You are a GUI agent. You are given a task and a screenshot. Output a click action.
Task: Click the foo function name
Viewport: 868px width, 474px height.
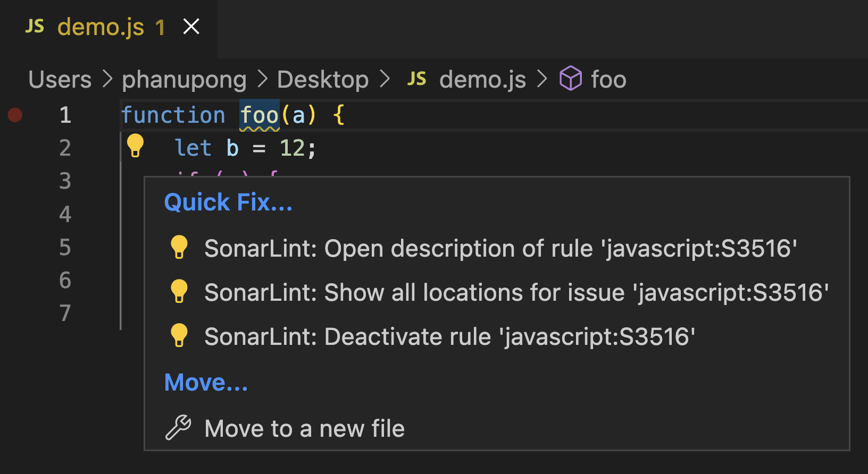click(259, 115)
